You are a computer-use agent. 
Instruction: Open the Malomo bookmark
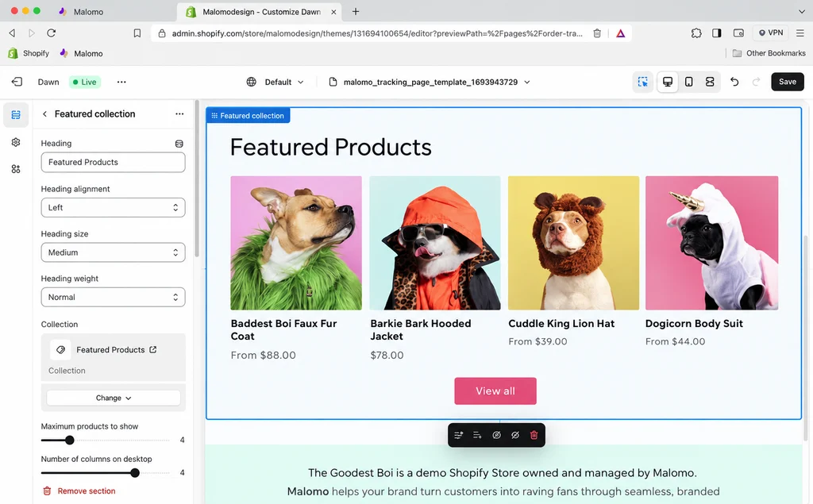[x=81, y=53]
